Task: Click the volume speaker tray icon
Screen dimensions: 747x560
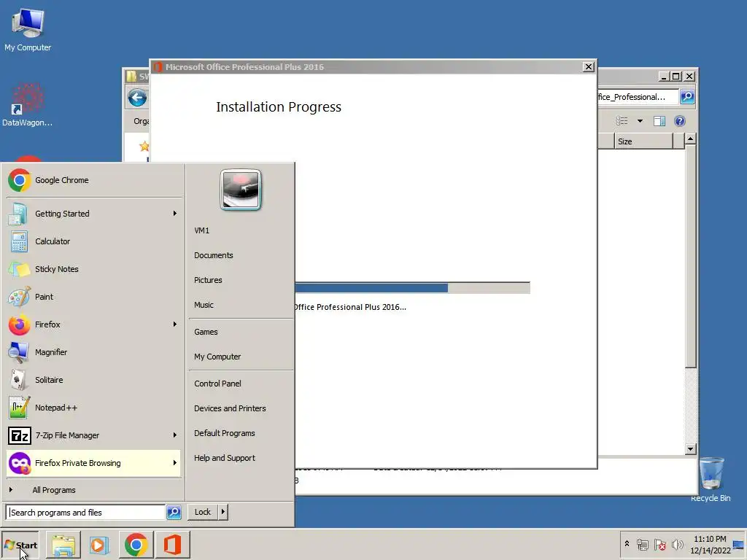Action: (677, 544)
